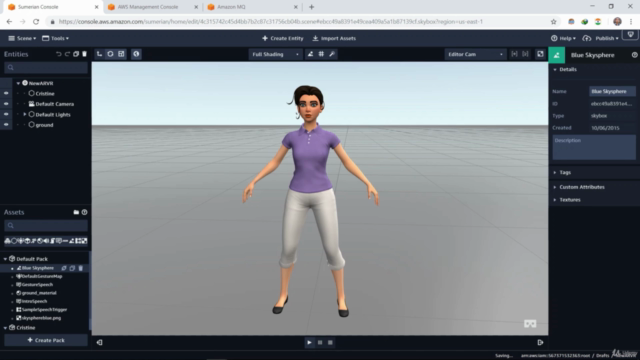The width and height of the screenshot is (640, 360).
Task: Select the Default Camera entity
Action: pyautogui.click(x=55, y=104)
